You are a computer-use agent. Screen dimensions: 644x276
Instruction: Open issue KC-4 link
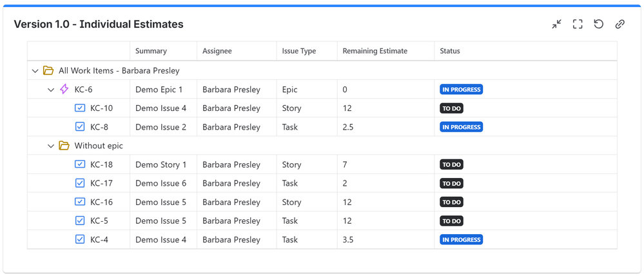[x=99, y=240]
